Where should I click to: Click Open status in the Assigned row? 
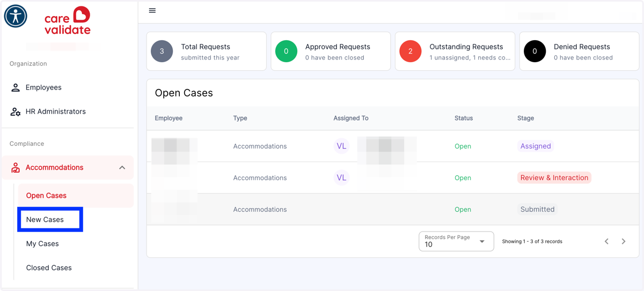[x=463, y=146]
